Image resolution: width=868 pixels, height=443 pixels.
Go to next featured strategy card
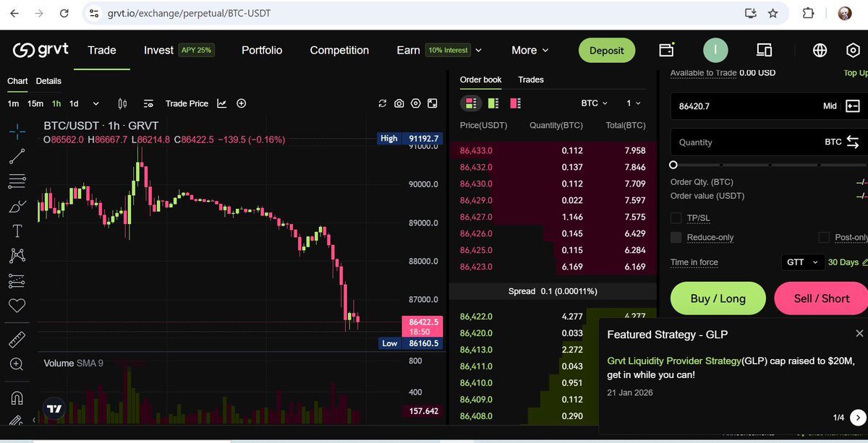(x=857, y=417)
